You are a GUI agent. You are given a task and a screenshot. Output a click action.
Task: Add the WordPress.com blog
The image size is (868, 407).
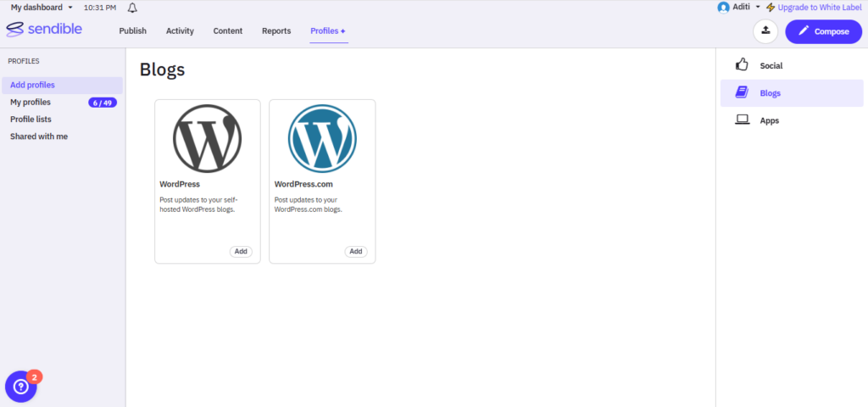pyautogui.click(x=356, y=251)
